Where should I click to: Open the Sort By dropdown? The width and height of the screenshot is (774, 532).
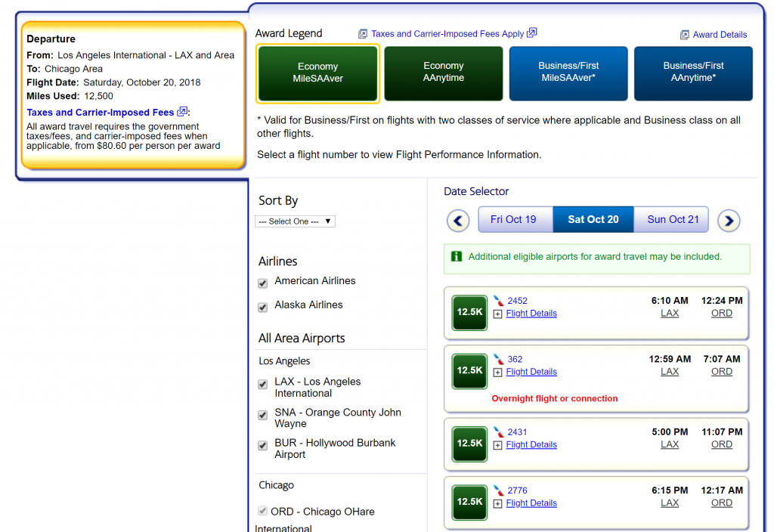tap(295, 221)
